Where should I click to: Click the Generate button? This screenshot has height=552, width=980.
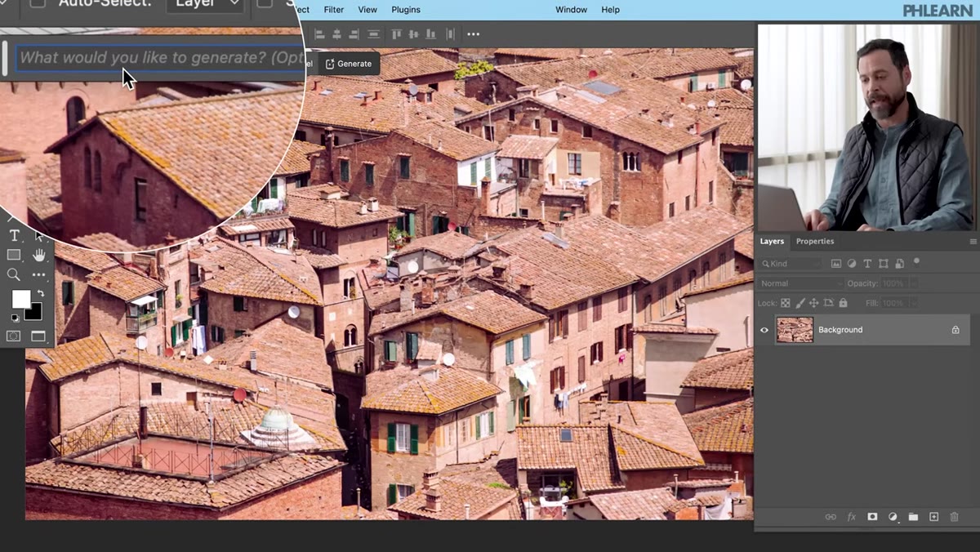coord(348,64)
